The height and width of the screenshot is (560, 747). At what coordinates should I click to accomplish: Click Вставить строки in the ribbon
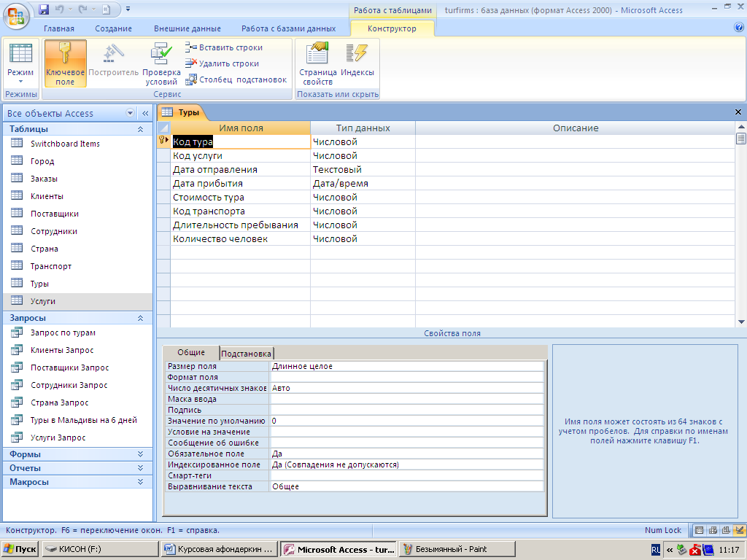pyautogui.click(x=224, y=47)
